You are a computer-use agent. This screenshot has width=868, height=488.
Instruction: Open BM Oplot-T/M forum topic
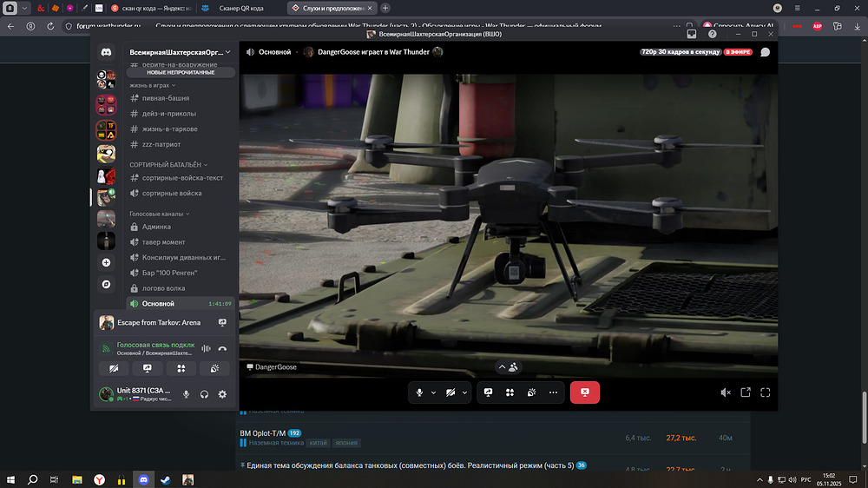[262, 432]
